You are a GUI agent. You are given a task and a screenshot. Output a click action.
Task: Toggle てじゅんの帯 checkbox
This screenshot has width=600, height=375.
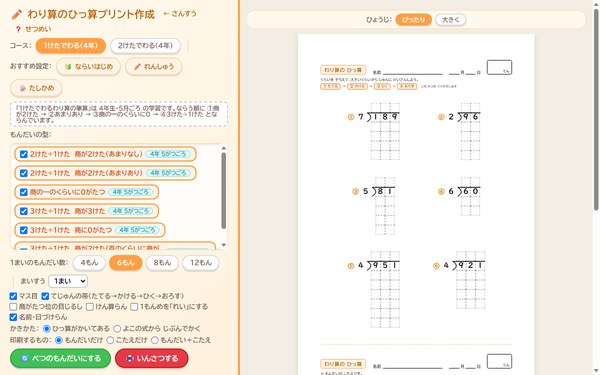(x=45, y=296)
